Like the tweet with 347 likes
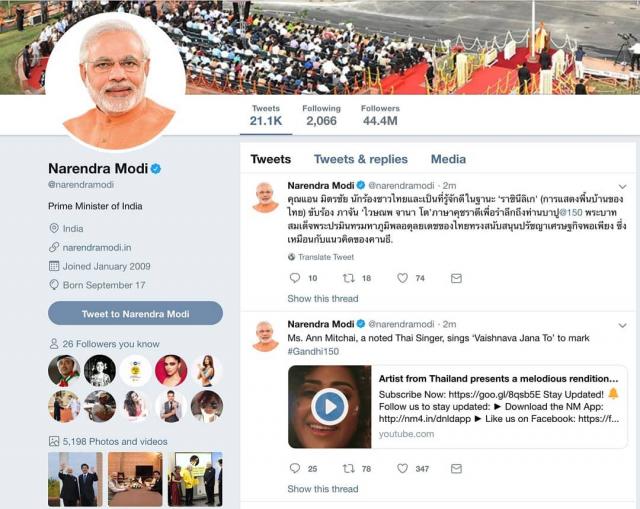 coord(402,468)
